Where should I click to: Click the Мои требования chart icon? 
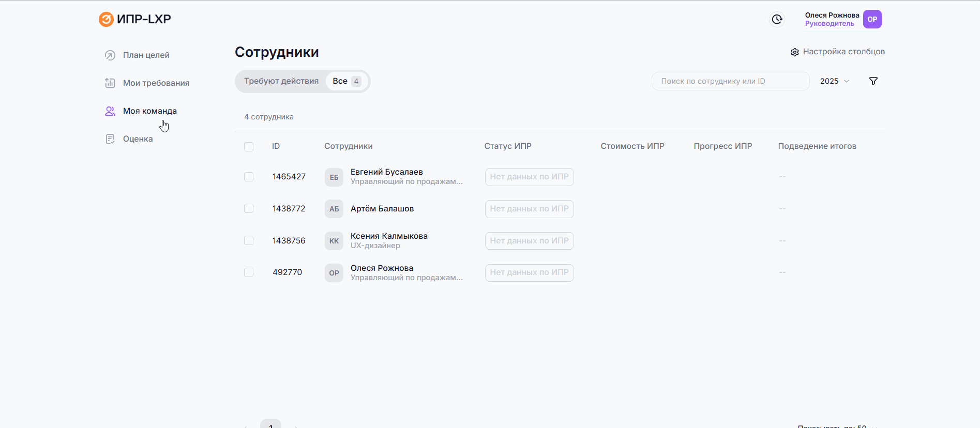(110, 83)
